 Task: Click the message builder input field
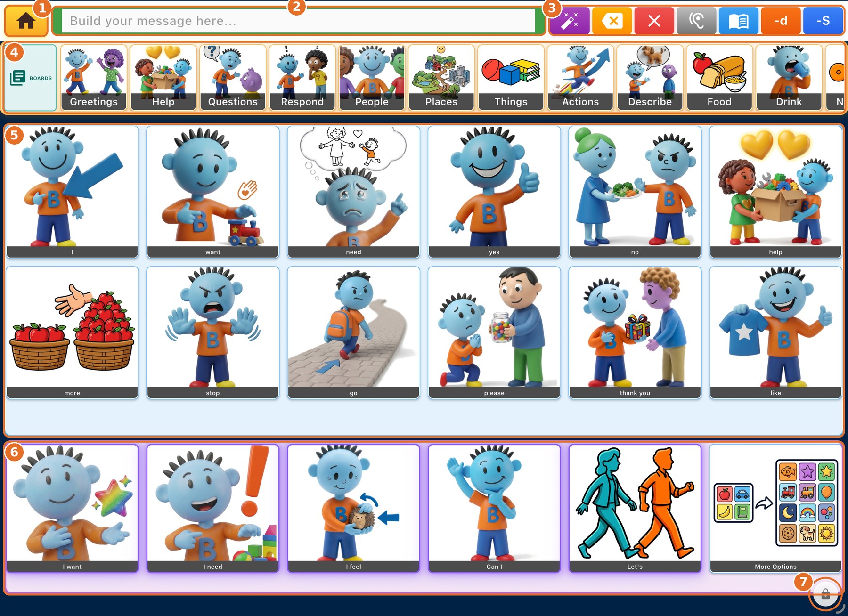[299, 21]
